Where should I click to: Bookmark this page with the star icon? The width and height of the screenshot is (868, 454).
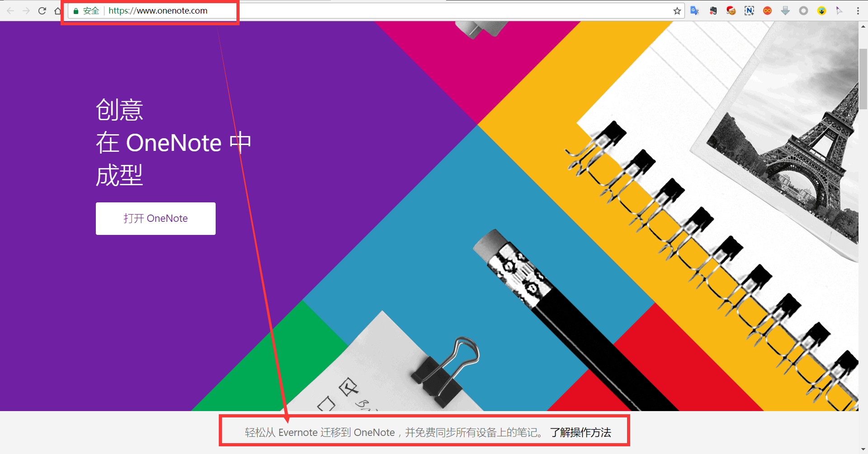tap(677, 11)
